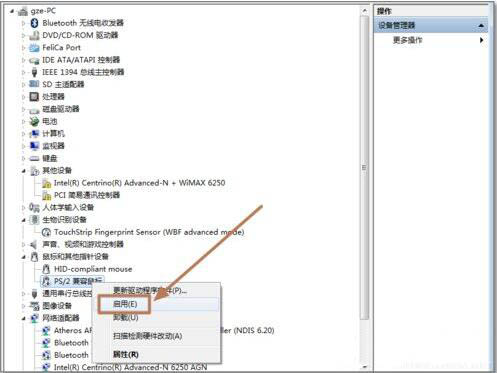
Task: Expand the DVD/CD-ROM 驱动器 node
Action: (23, 35)
